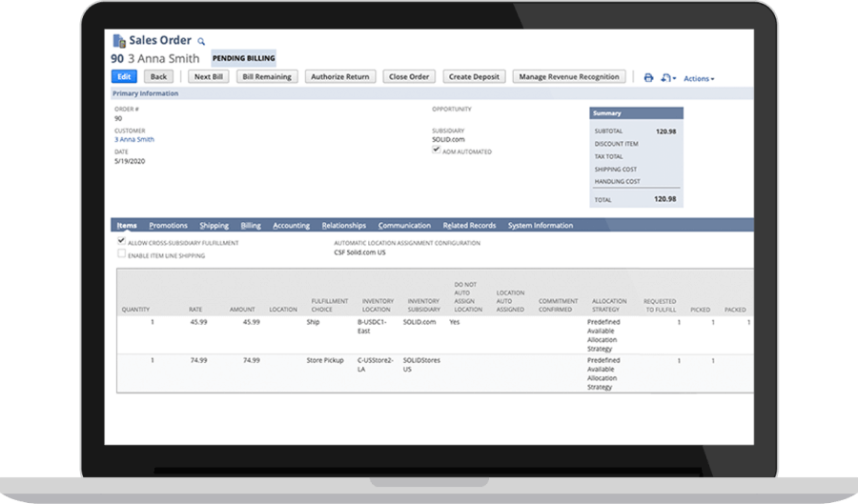The image size is (858, 504).
Task: Switch to the Promotions tab
Action: (x=168, y=225)
